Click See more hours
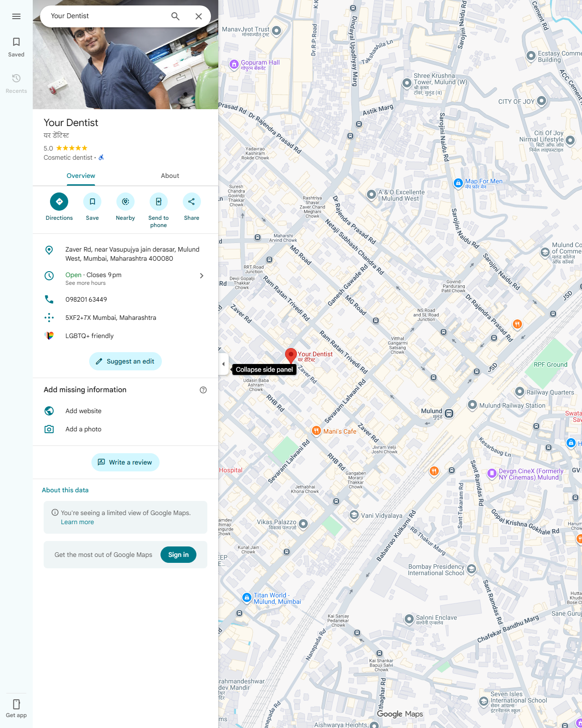 click(x=85, y=283)
